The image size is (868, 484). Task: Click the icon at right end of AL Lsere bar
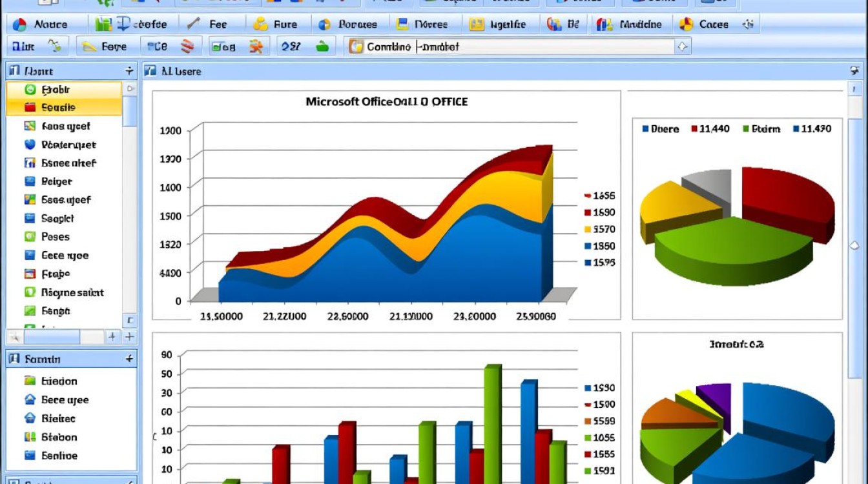click(x=855, y=70)
